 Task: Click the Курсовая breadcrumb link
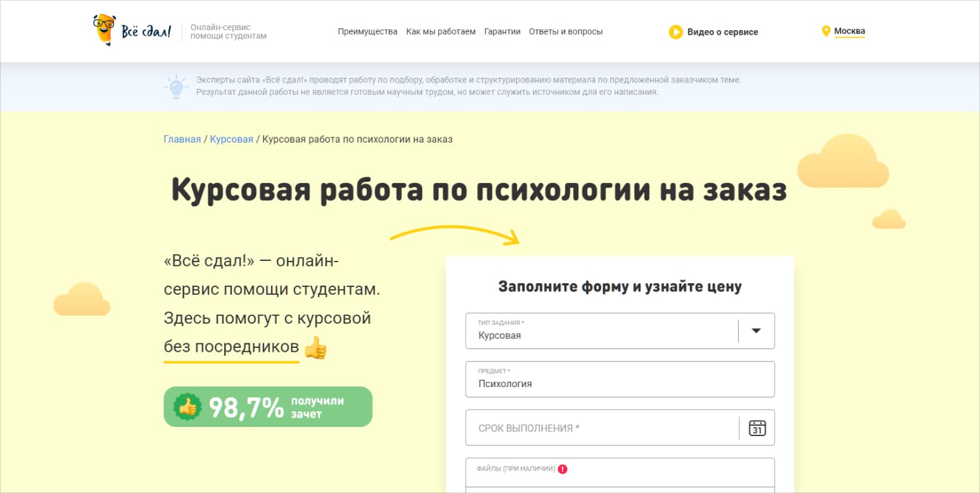tap(231, 139)
